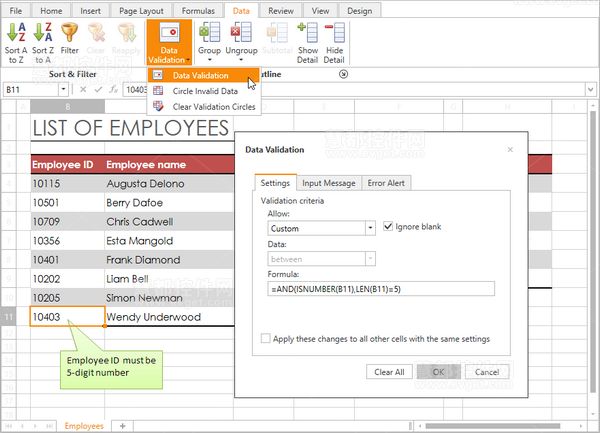Toggle the Ignore blank checkbox
This screenshot has width=600, height=433.
pyautogui.click(x=388, y=226)
